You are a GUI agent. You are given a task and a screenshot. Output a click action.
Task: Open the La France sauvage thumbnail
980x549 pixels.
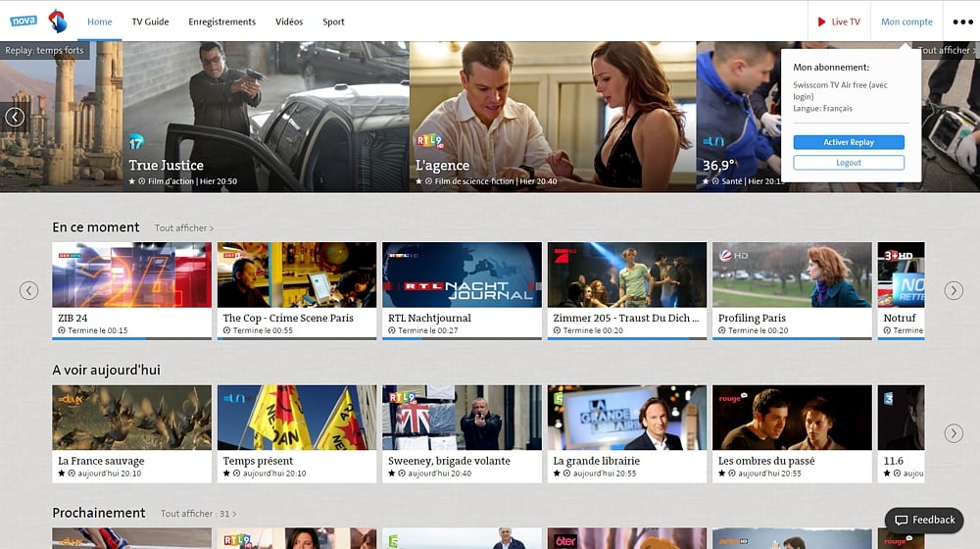(x=132, y=418)
